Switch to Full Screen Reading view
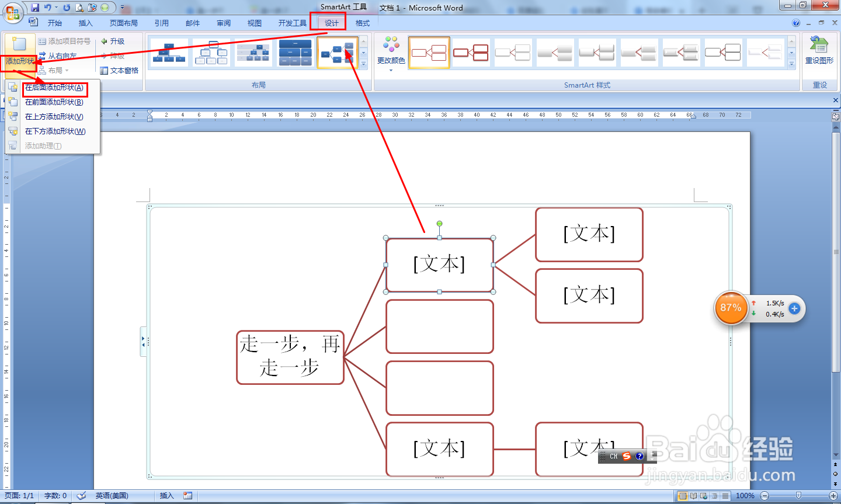This screenshot has width=841, height=504. pyautogui.click(x=693, y=496)
